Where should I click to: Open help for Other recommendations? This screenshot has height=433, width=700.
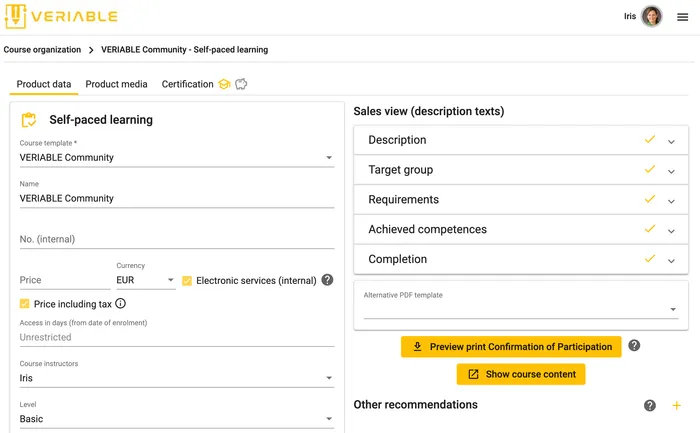tap(650, 405)
